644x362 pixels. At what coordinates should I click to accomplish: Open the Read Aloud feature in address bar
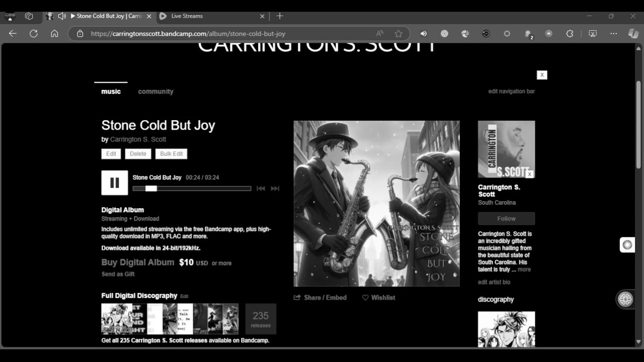coord(380,34)
